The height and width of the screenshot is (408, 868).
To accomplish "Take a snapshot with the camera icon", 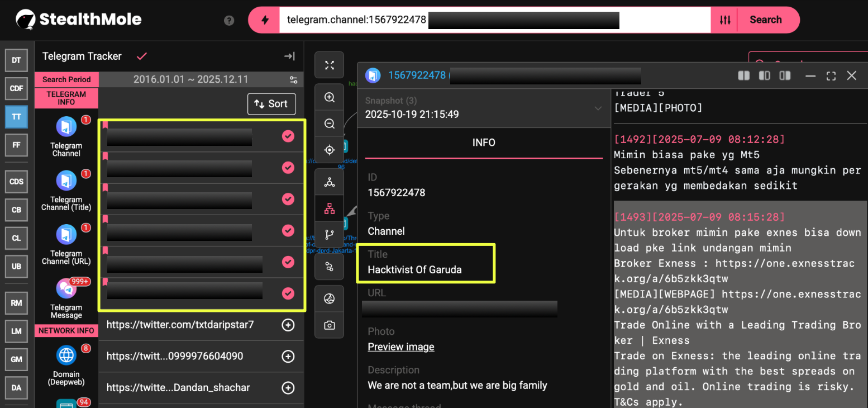I will (x=330, y=325).
